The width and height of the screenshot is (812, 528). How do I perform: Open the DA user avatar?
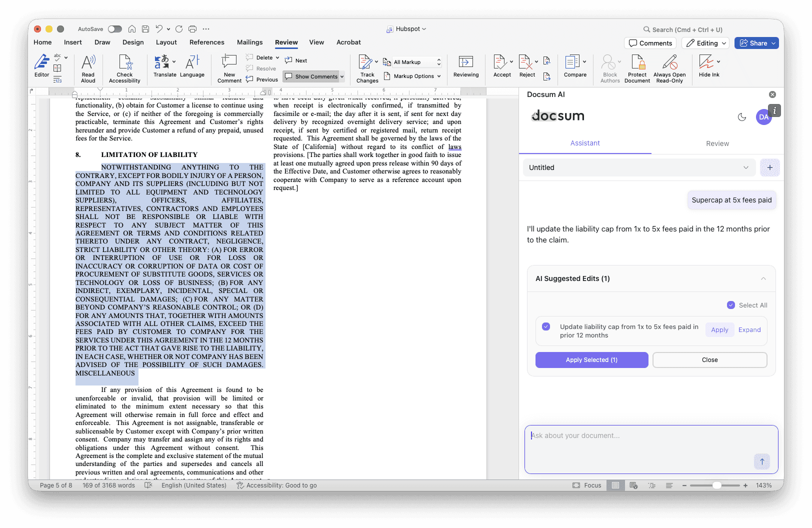(x=763, y=117)
